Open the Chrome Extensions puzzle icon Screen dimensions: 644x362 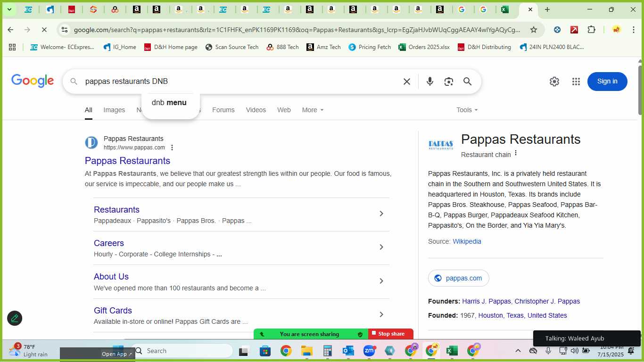tap(591, 30)
